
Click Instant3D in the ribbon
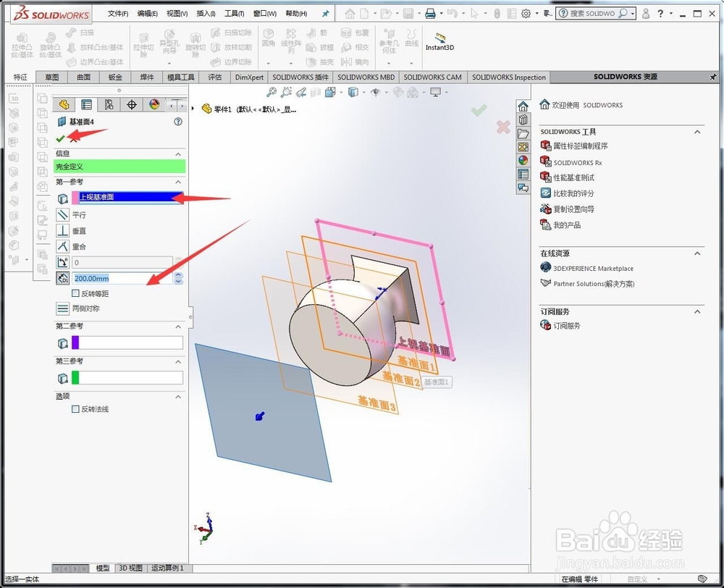point(439,42)
